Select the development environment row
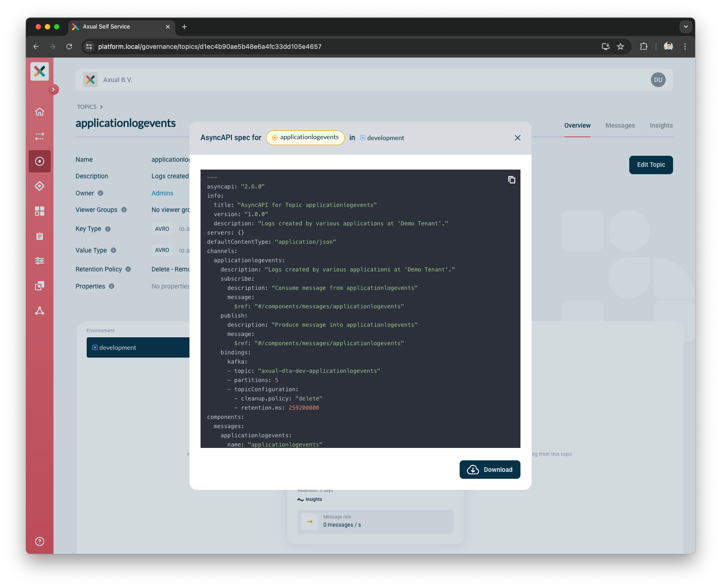Image resolution: width=721 pixels, height=588 pixels. [x=138, y=347]
